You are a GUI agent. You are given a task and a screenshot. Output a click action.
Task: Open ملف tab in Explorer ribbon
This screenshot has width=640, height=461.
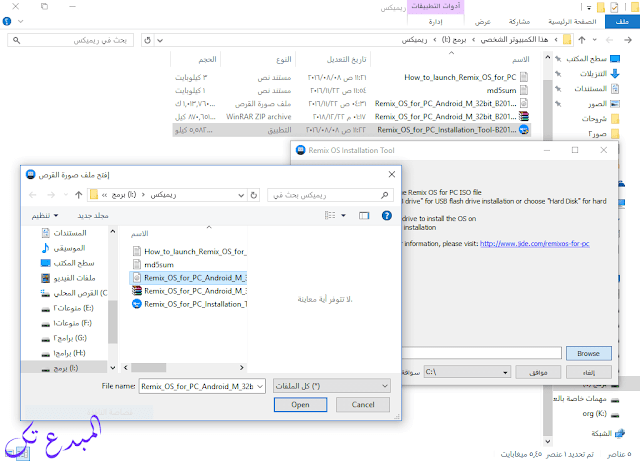tap(622, 22)
